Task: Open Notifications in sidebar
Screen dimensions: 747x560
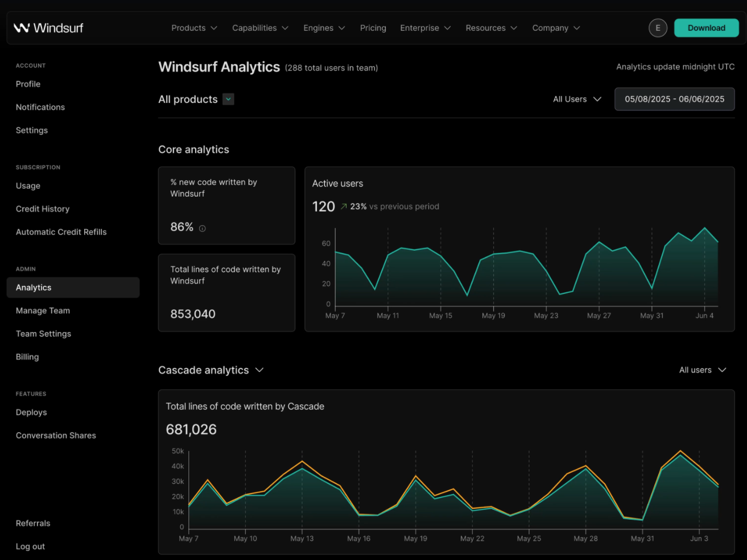Action: point(40,107)
